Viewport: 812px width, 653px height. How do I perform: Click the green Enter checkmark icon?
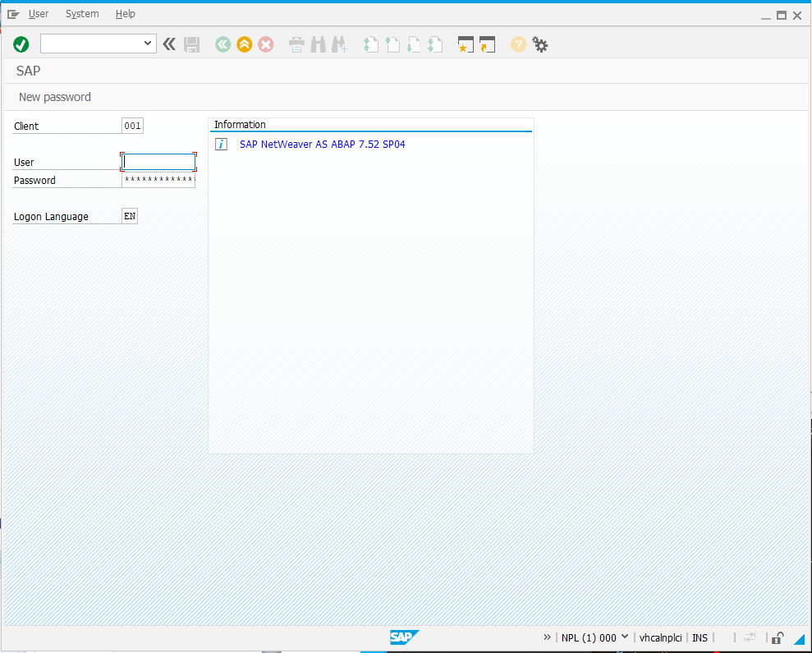(x=21, y=44)
